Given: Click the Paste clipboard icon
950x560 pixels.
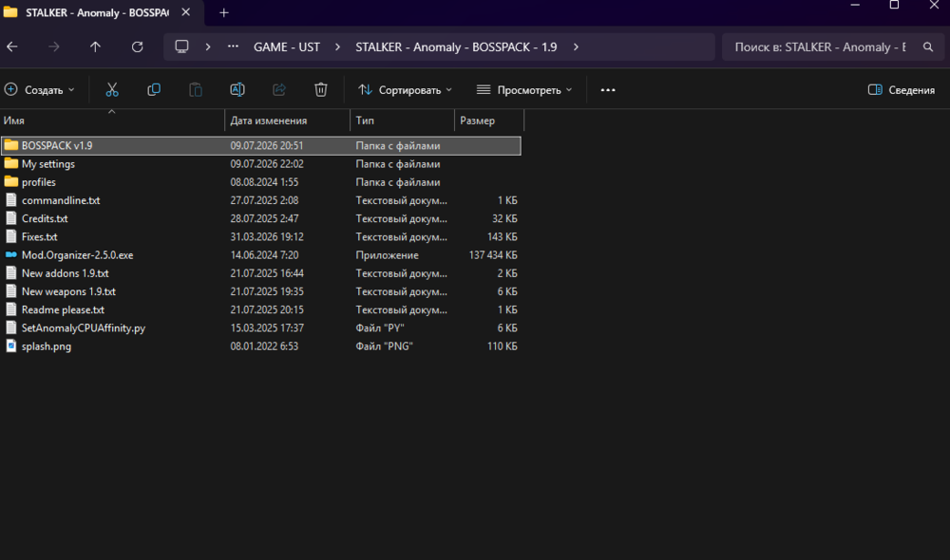Looking at the screenshot, I should click(x=195, y=89).
